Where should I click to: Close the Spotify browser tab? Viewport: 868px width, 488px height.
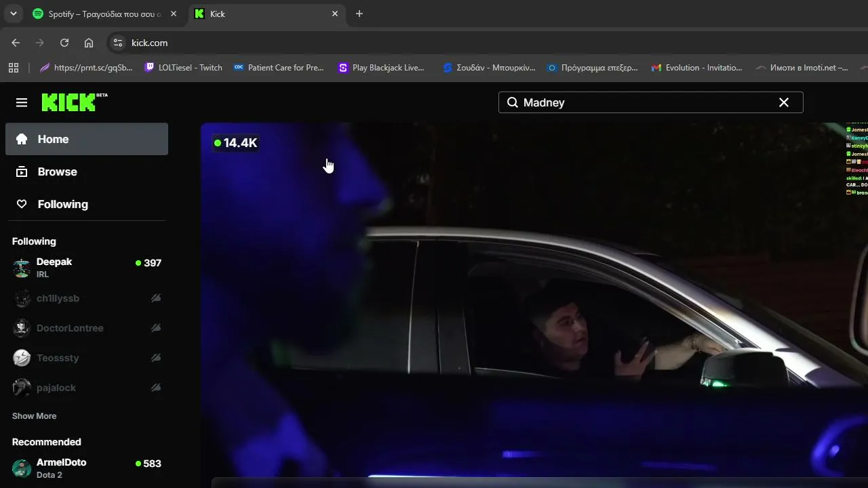click(173, 14)
